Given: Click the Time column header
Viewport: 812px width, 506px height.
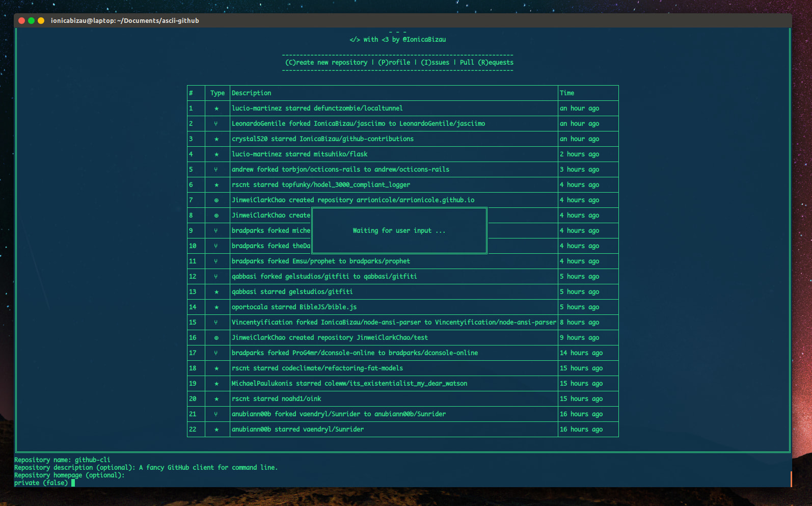Looking at the screenshot, I should (567, 93).
